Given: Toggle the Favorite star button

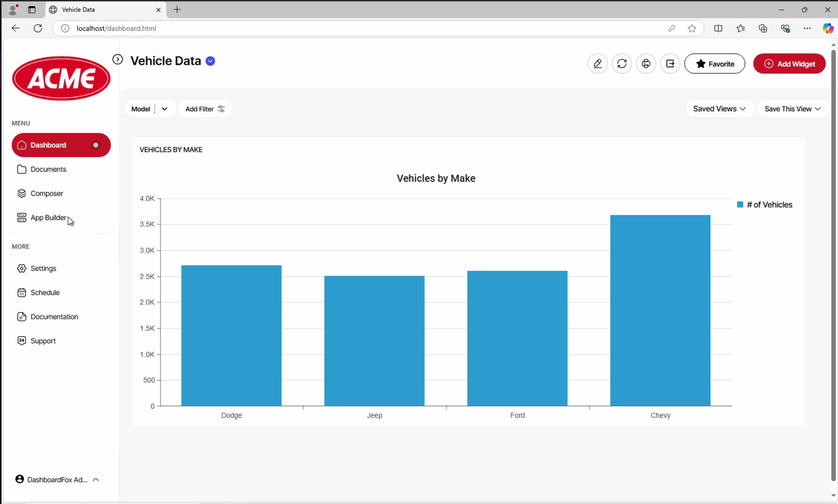Looking at the screenshot, I should click(x=714, y=64).
